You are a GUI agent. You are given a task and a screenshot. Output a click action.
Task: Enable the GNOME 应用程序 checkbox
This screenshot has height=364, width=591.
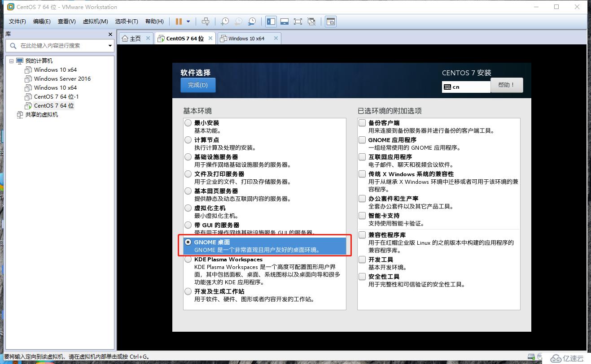click(362, 140)
